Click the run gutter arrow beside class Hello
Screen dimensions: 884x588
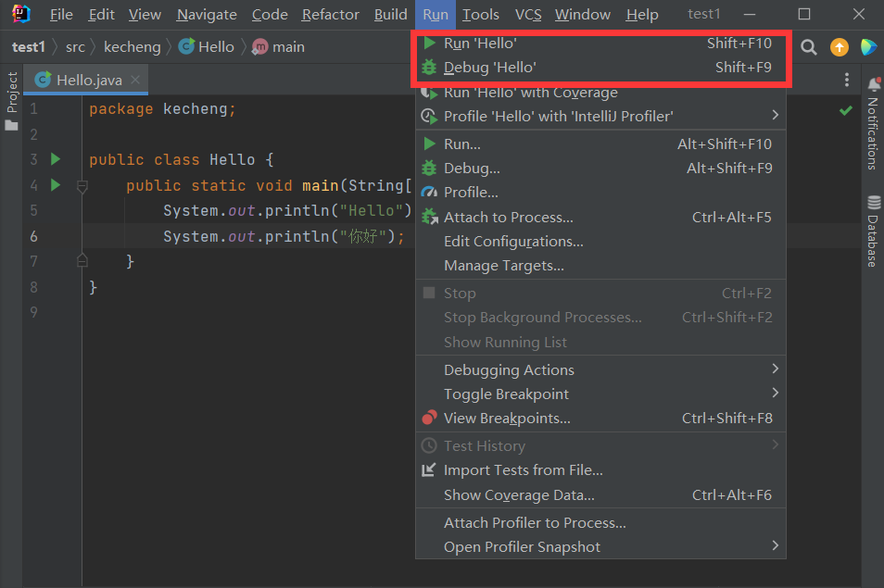(x=56, y=159)
